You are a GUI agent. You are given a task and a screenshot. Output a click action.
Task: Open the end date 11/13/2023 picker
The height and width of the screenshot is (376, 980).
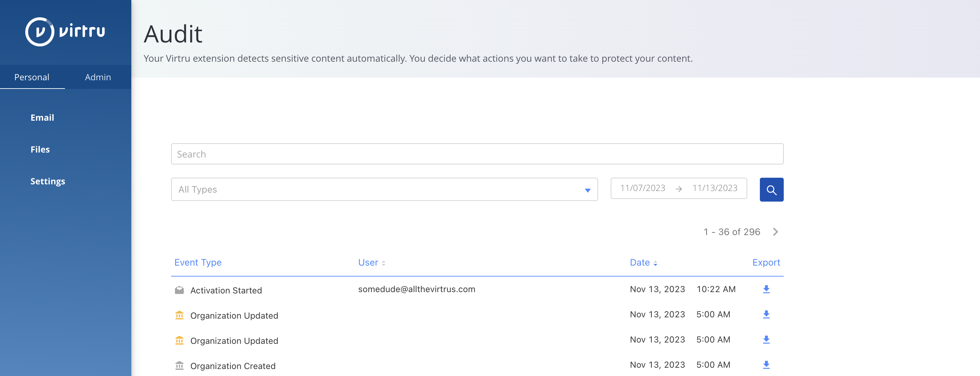coord(715,188)
